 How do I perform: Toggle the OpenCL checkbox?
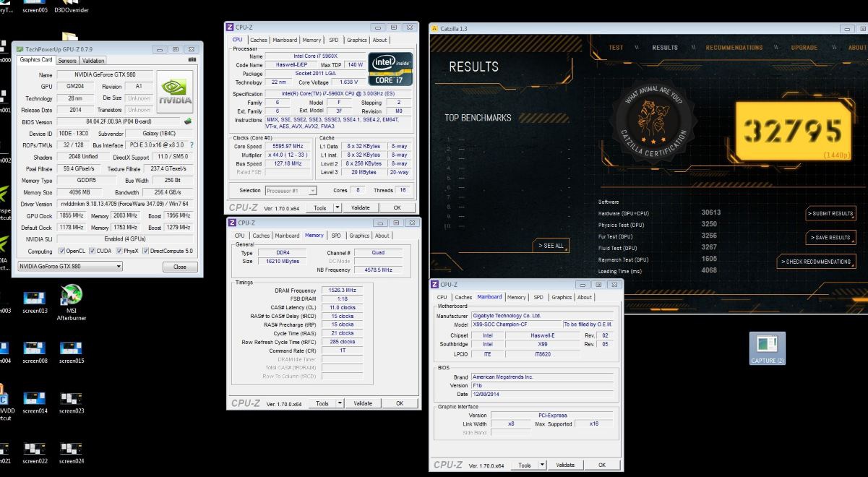(x=61, y=251)
